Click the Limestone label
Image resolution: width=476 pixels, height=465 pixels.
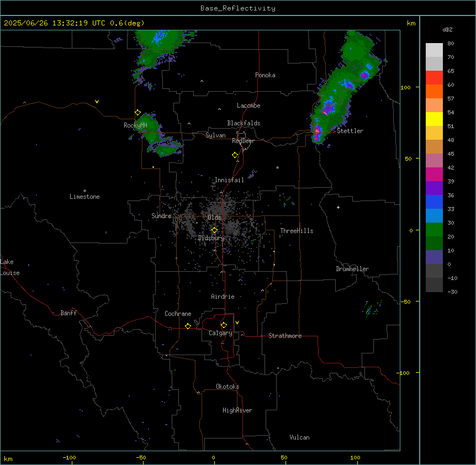click(x=84, y=197)
